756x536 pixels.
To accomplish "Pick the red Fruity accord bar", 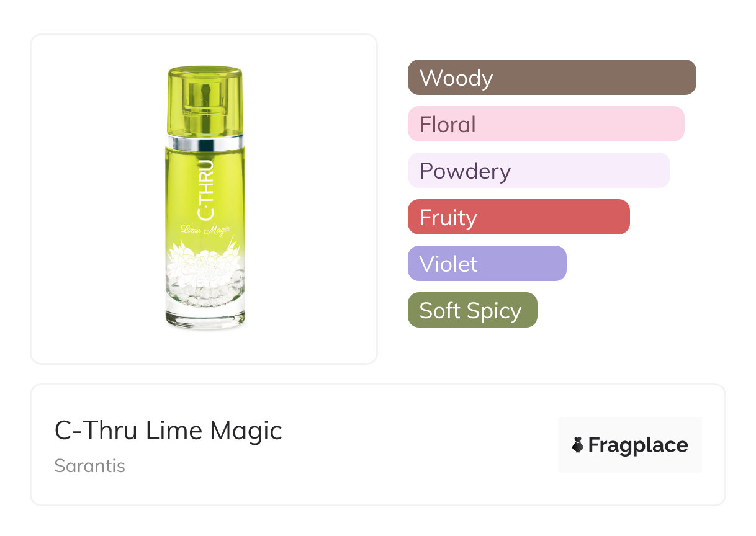I will click(x=518, y=217).
